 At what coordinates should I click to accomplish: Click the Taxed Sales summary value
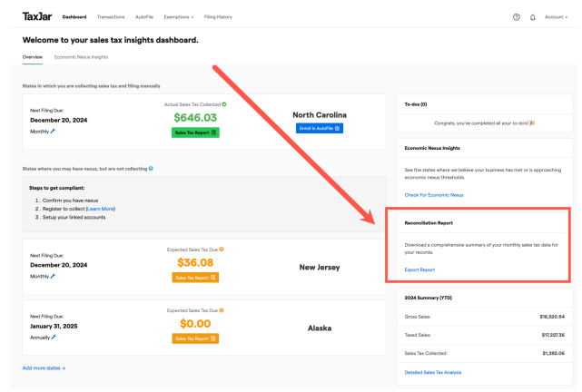pyautogui.click(x=553, y=335)
